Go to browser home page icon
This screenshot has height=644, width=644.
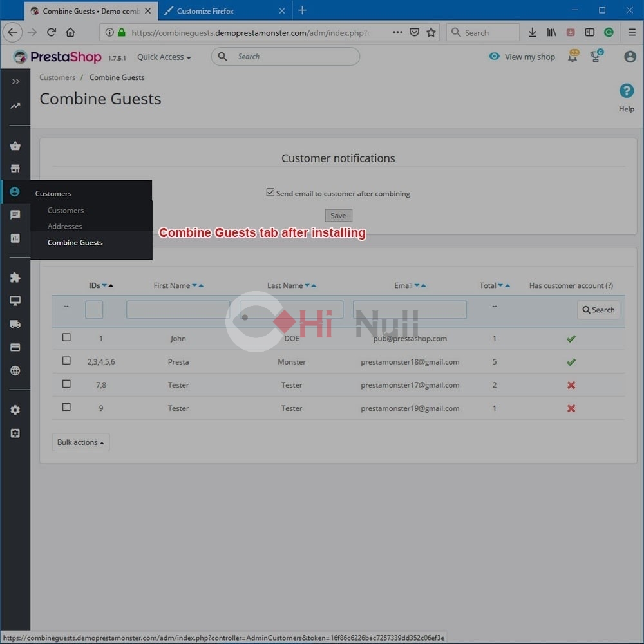(x=71, y=32)
